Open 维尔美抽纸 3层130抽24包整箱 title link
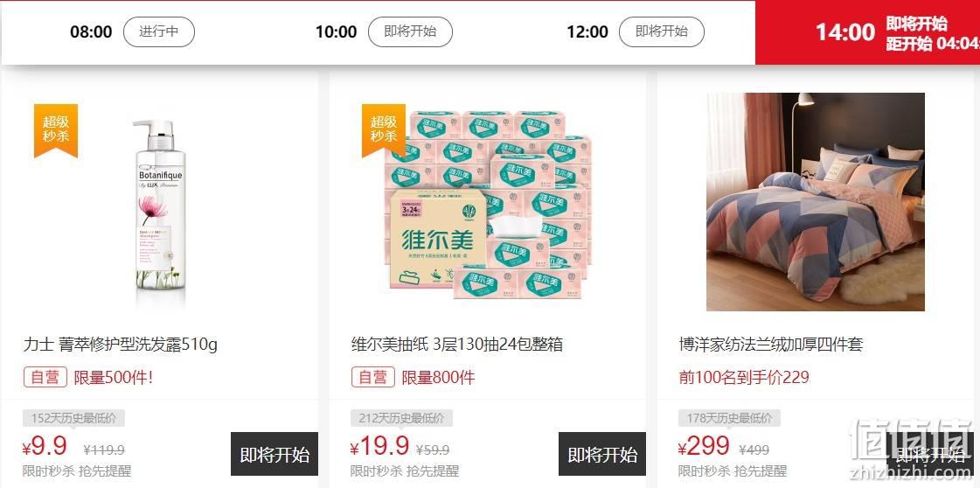Image resolution: width=980 pixels, height=488 pixels. click(457, 345)
